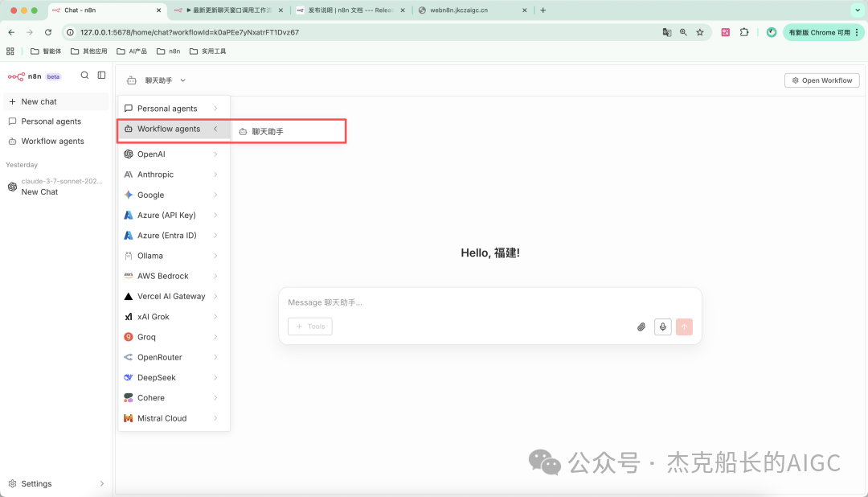Select OpenAI provider in menu
This screenshot has height=497, width=868.
174,154
